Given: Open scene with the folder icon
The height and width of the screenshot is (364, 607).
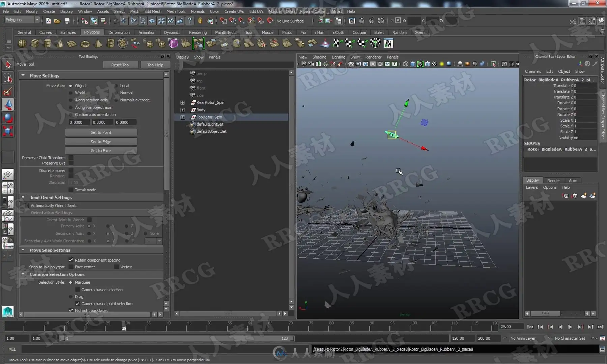Looking at the screenshot, I should tap(57, 21).
